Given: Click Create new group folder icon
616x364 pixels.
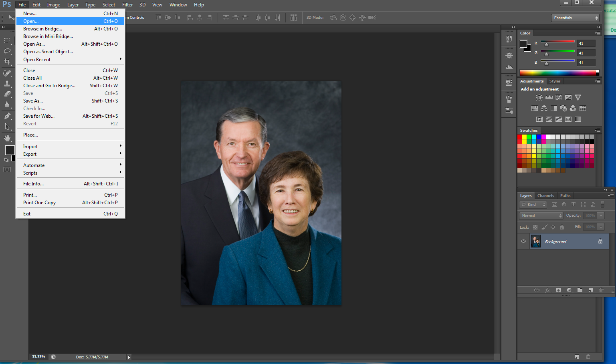Looking at the screenshot, I should (x=580, y=290).
